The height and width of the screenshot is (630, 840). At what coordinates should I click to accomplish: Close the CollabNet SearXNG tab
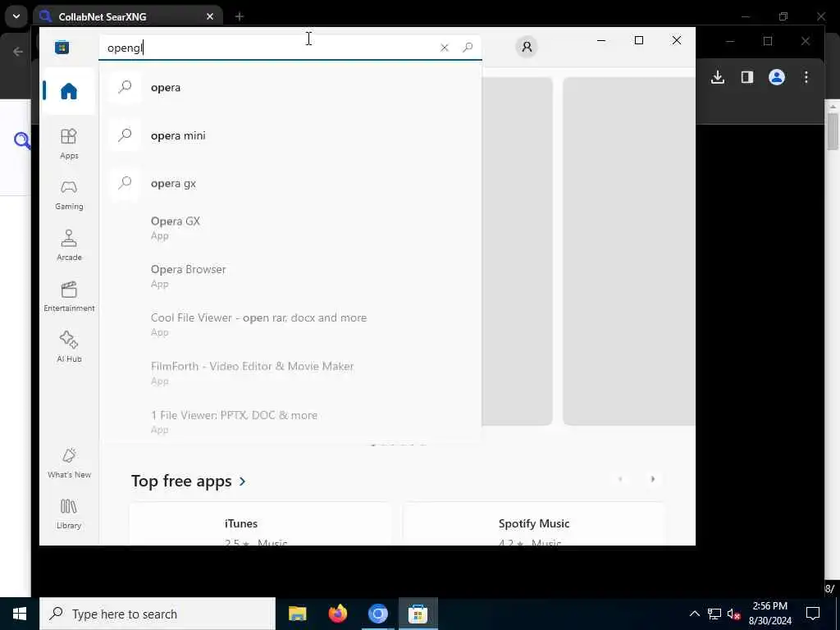pyautogui.click(x=210, y=16)
